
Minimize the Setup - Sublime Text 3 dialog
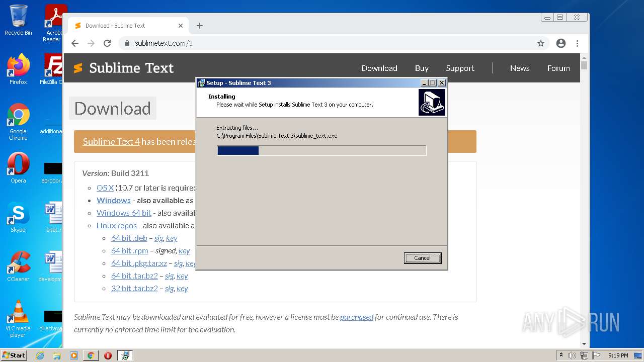click(x=424, y=83)
